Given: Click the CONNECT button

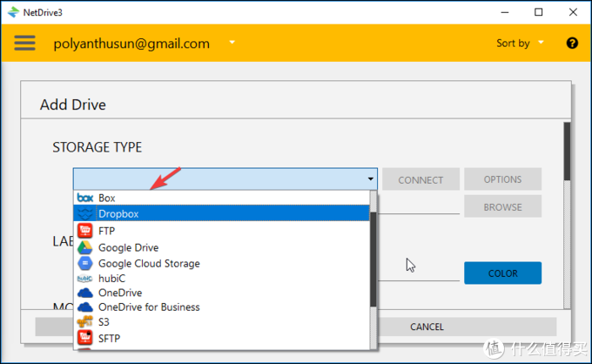Looking at the screenshot, I should click(420, 179).
